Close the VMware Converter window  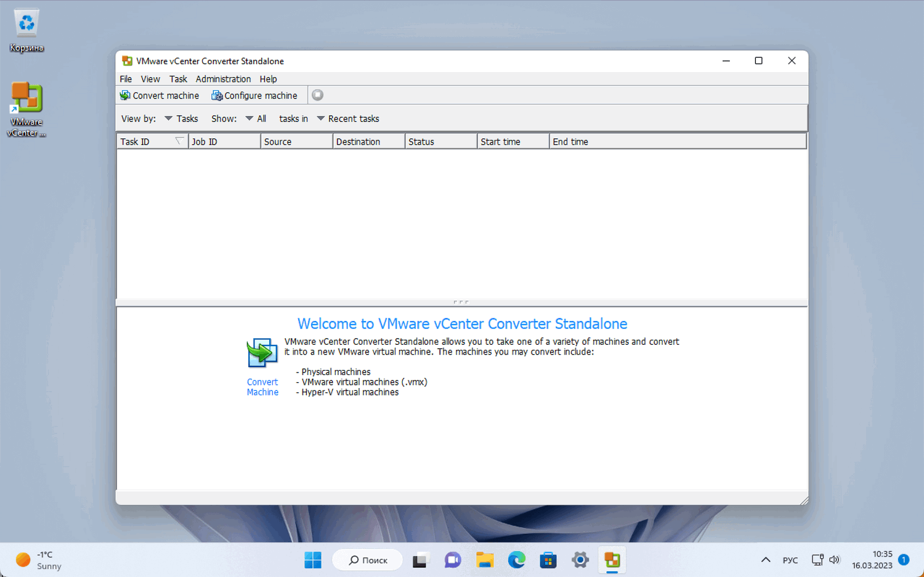pos(792,61)
